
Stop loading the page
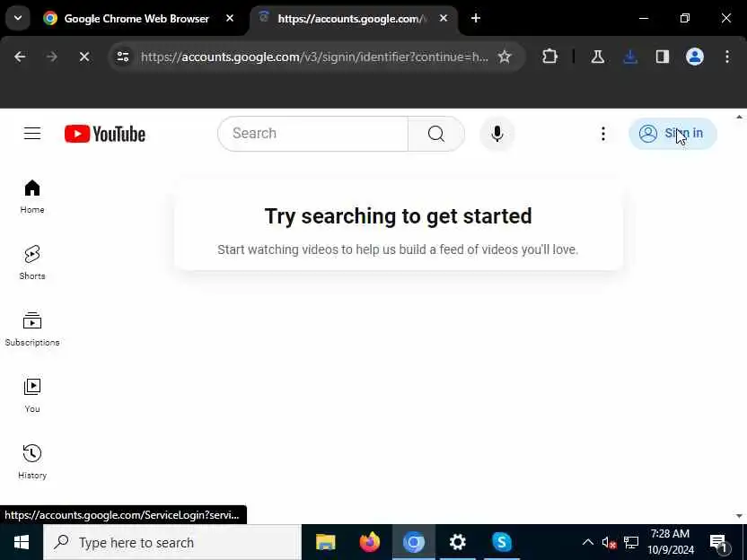(84, 57)
